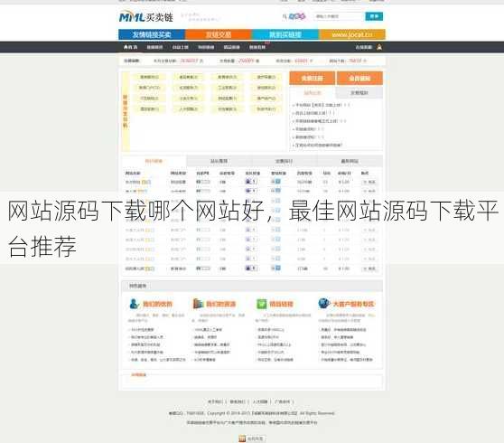Open the light blue header banner
504x443 pixels.
pyautogui.click(x=285, y=34)
